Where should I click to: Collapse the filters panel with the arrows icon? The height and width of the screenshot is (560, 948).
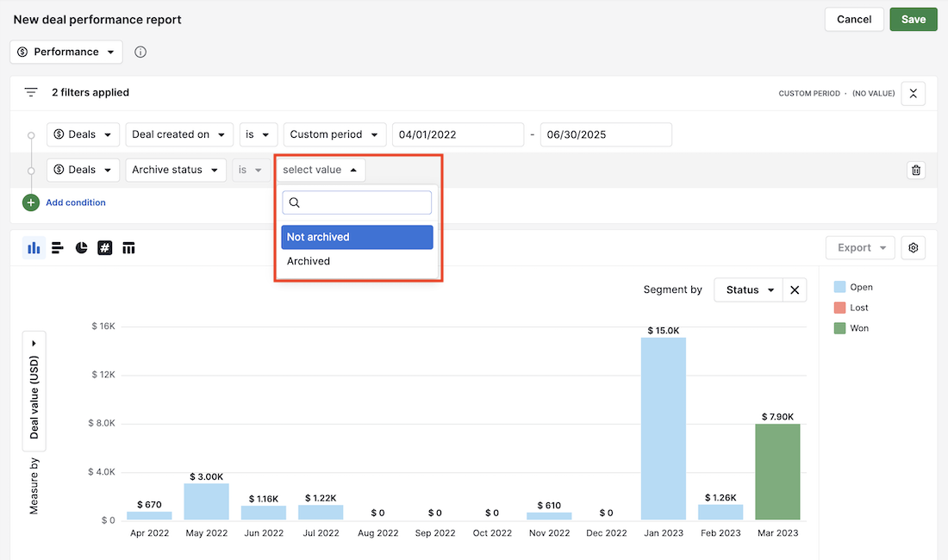(x=913, y=94)
